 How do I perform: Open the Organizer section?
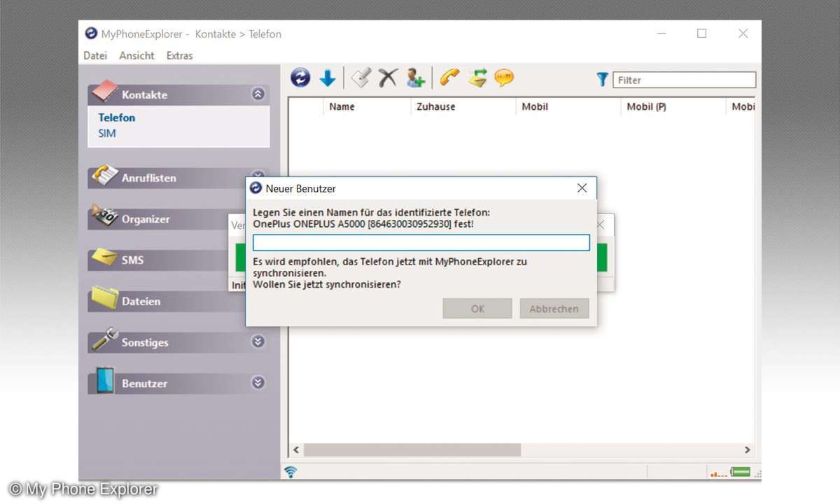146,219
